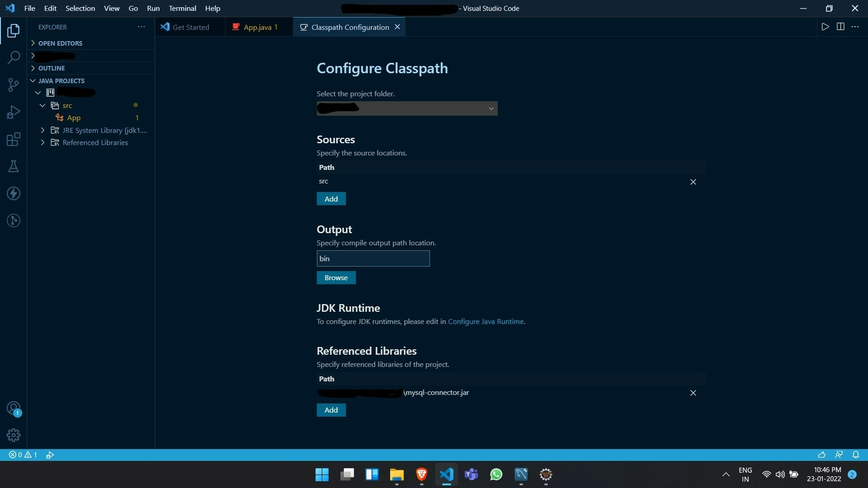Open Run and Debug view
The width and height of the screenshot is (868, 488).
[14, 112]
